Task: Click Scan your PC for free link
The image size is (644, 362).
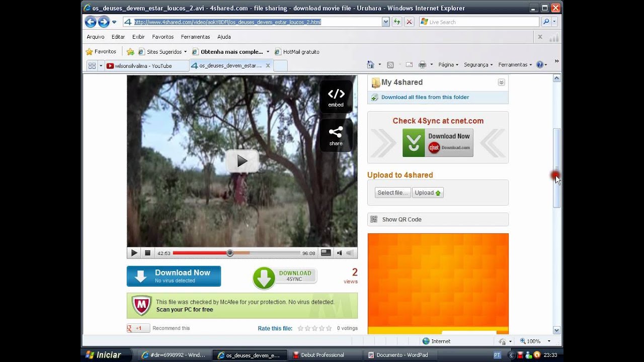Action: (x=185, y=310)
